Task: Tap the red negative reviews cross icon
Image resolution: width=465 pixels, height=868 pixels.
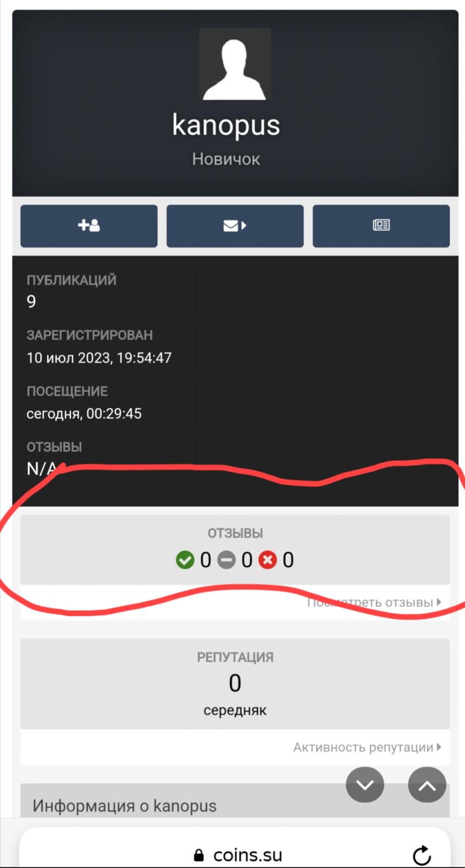Action: (268, 560)
